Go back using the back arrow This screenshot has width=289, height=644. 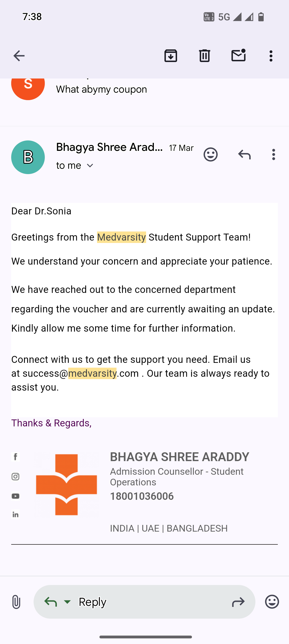point(19,56)
